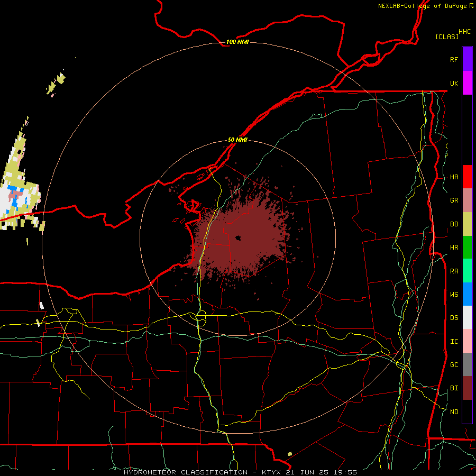Screen dimensions: 476x476
Task: Click the HHC product code text
Action: (x=464, y=32)
